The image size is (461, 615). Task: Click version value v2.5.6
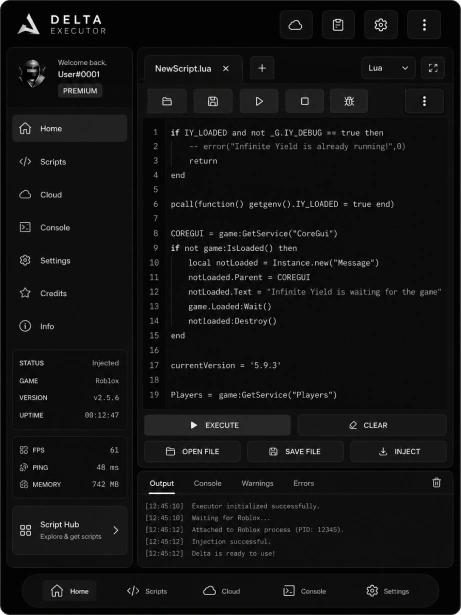click(106, 398)
